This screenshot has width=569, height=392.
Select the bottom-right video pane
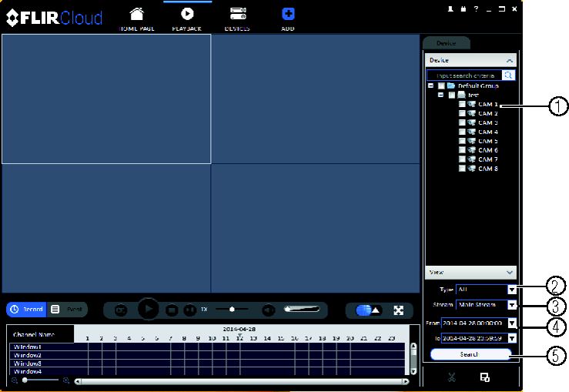click(x=316, y=228)
